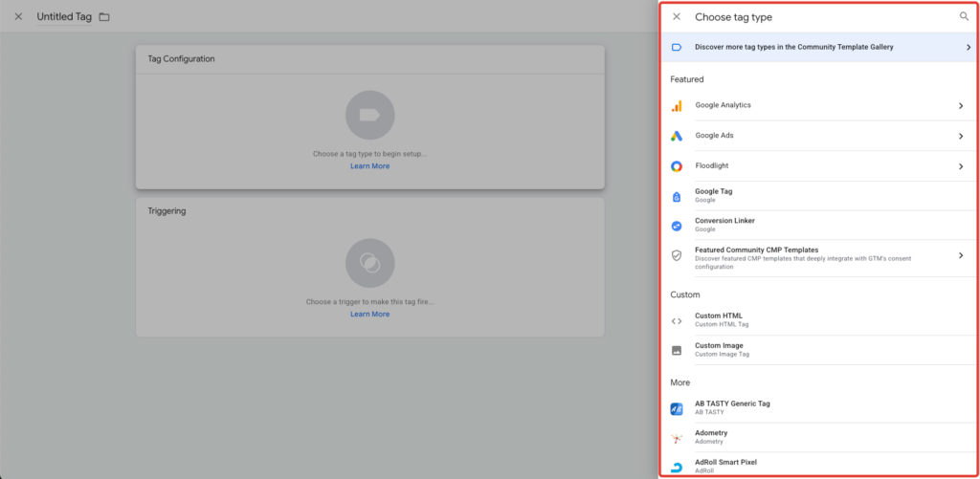This screenshot has width=980, height=479.
Task: Click the Google Analytics bar chart icon
Action: click(677, 106)
